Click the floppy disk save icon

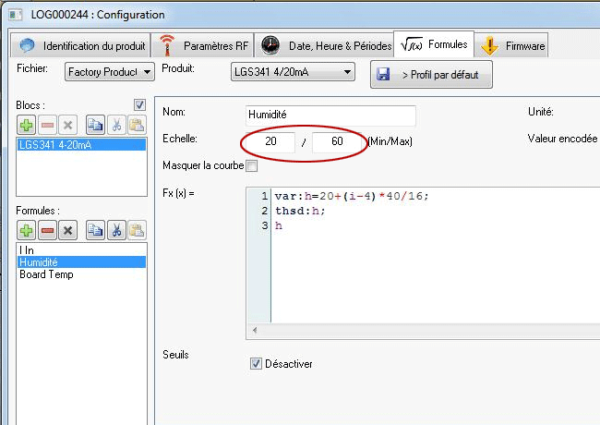point(383,74)
